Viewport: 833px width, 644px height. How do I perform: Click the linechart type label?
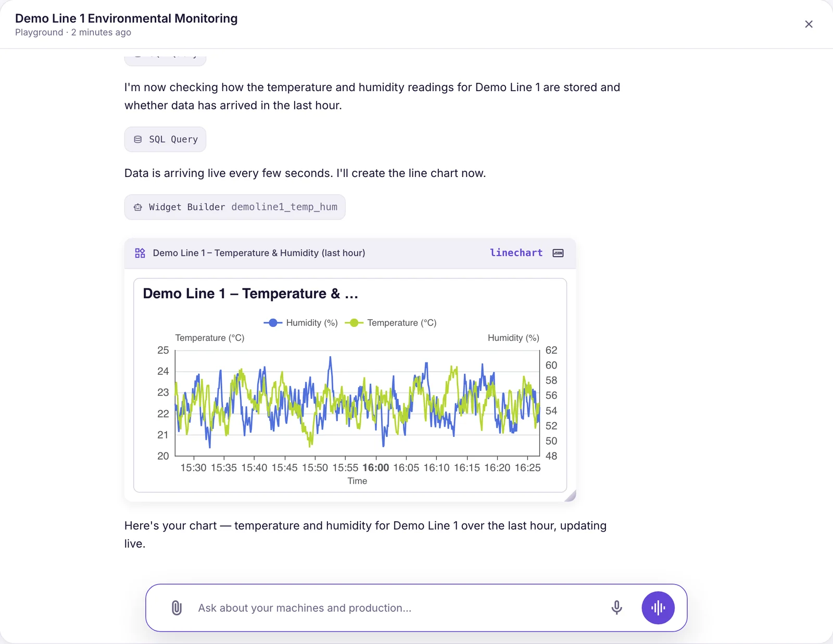click(x=516, y=253)
